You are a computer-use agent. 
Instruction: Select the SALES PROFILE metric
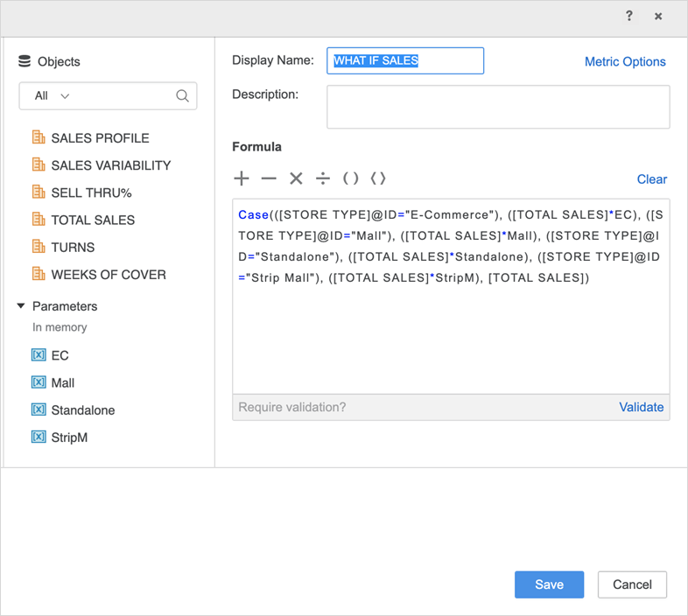point(100,137)
